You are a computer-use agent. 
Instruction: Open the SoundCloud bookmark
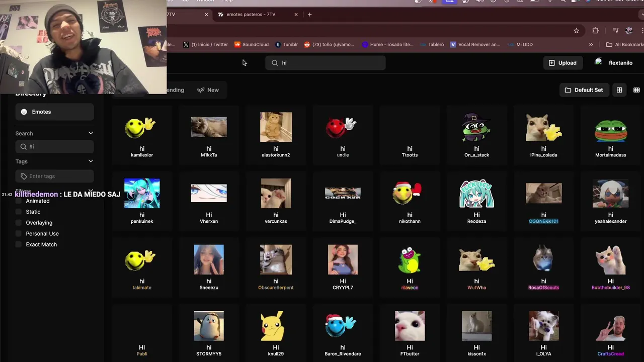click(x=252, y=45)
